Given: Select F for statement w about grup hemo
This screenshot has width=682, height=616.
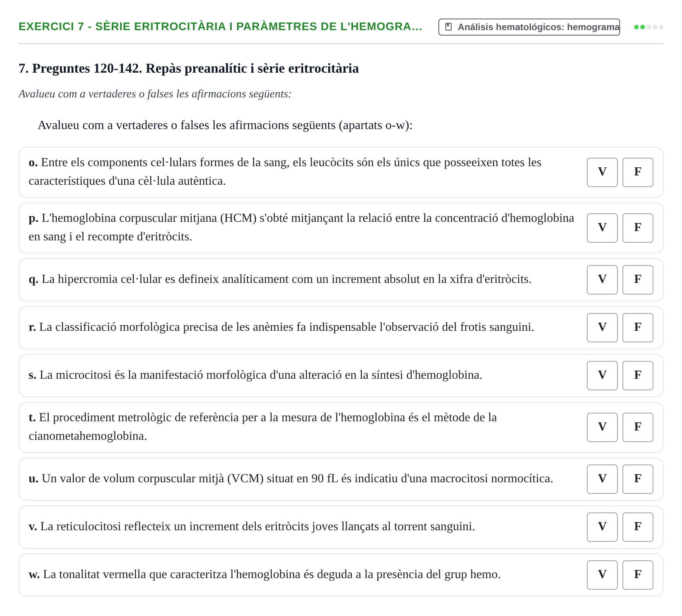Looking at the screenshot, I should coord(638,575).
